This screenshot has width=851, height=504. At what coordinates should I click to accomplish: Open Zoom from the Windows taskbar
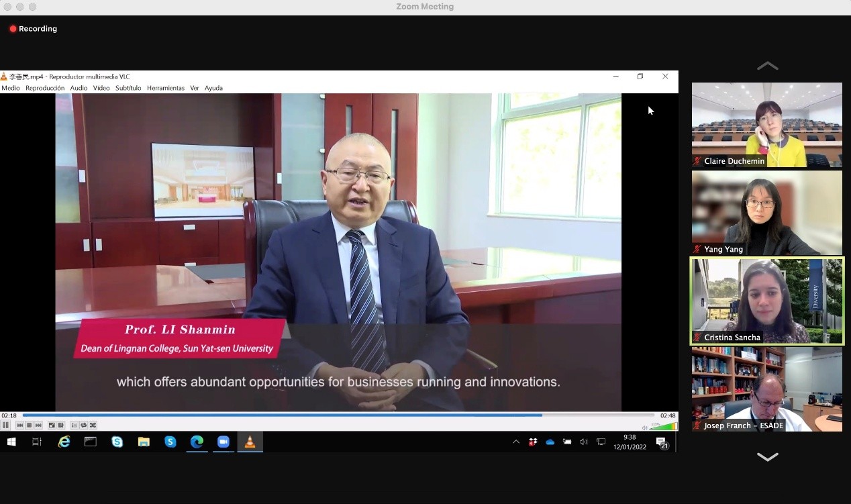click(x=223, y=442)
